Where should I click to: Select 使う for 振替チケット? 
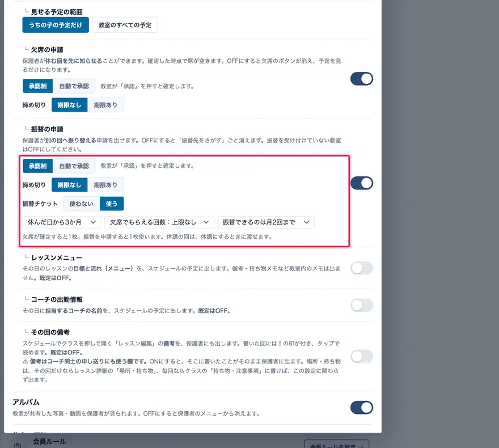pos(112,204)
